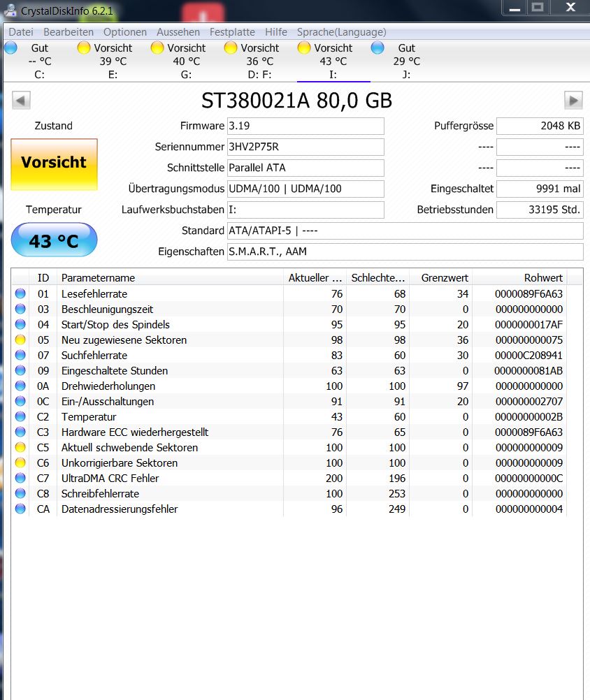Go to previous disk with left arrow
Image resolution: width=590 pixels, height=700 pixels.
pyautogui.click(x=21, y=100)
